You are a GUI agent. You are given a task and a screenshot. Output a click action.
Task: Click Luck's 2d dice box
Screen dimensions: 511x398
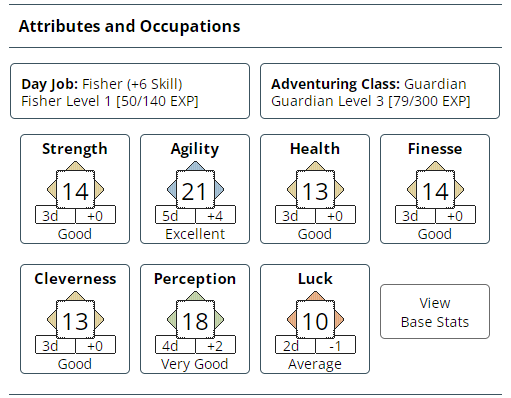coord(295,345)
